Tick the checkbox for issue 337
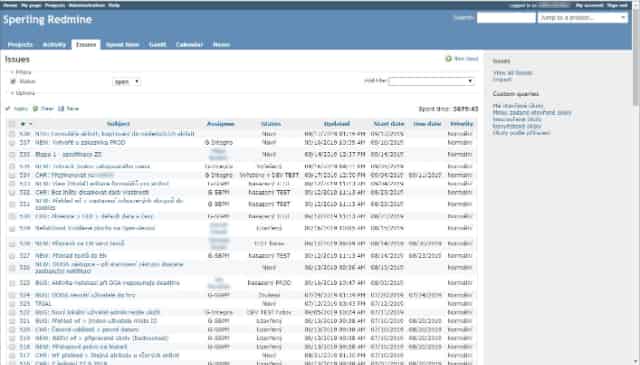 tap(12, 142)
